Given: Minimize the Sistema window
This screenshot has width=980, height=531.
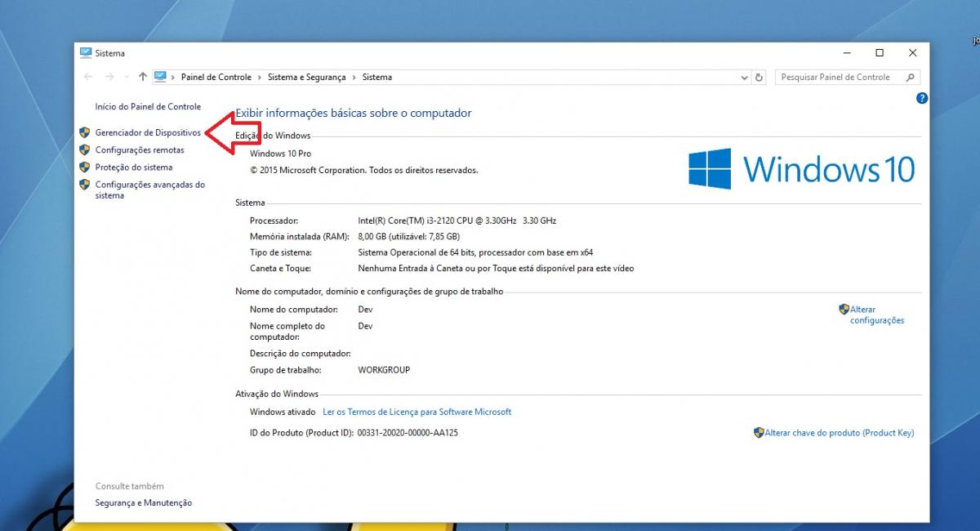Looking at the screenshot, I should click(846, 53).
